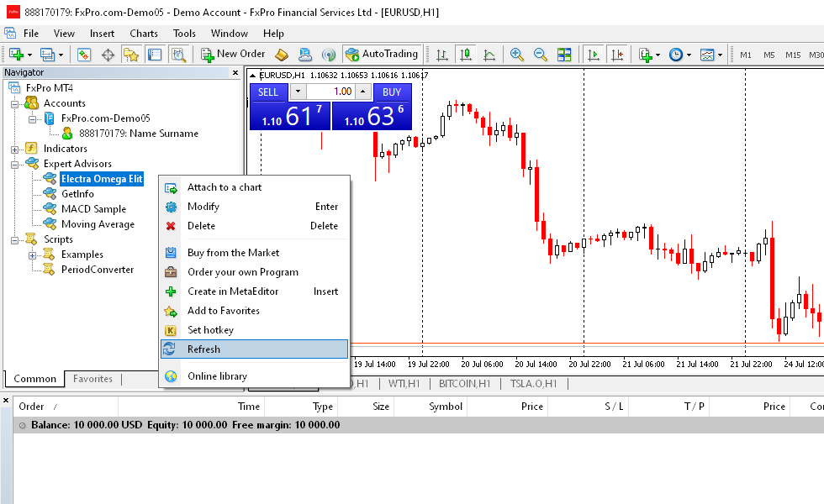Open the File menu
Viewport: 824px width, 504px height.
coord(31,33)
